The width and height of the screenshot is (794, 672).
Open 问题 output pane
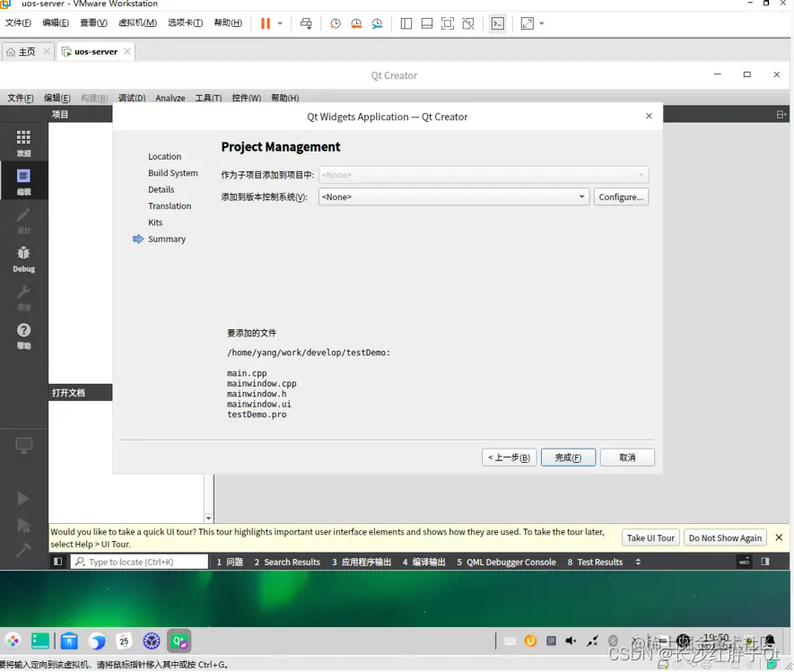click(x=230, y=562)
